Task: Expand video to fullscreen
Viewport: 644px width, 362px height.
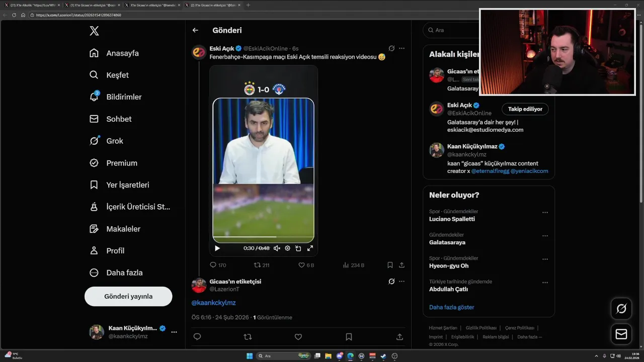Action: 310,248
